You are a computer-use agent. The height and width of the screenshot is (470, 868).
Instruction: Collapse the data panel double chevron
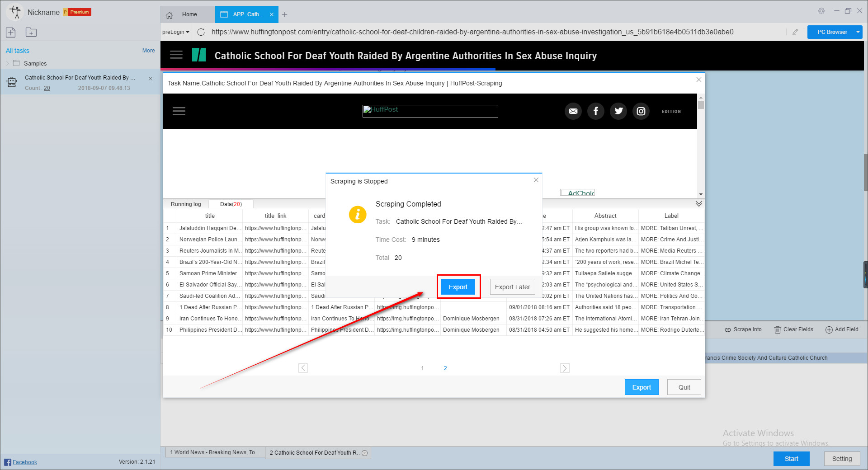pyautogui.click(x=699, y=204)
